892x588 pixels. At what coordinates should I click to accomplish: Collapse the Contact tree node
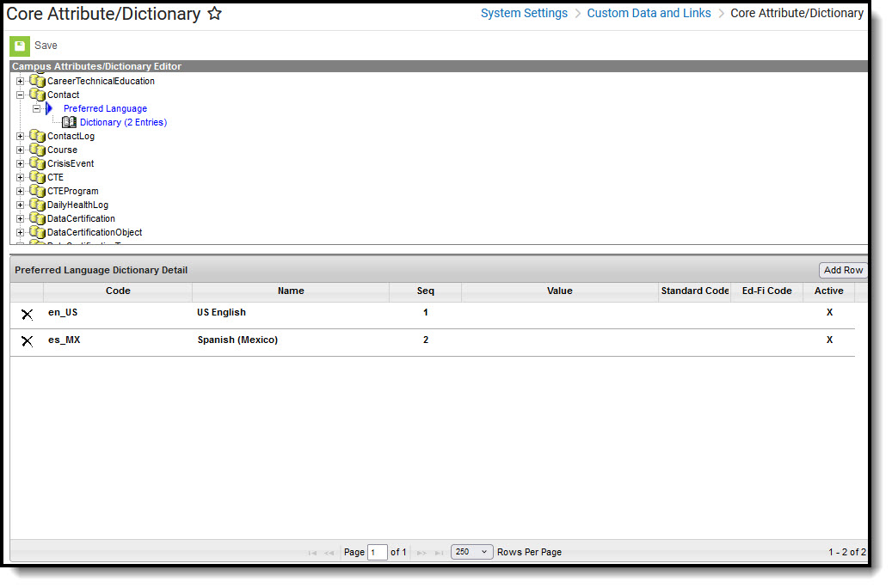21,95
